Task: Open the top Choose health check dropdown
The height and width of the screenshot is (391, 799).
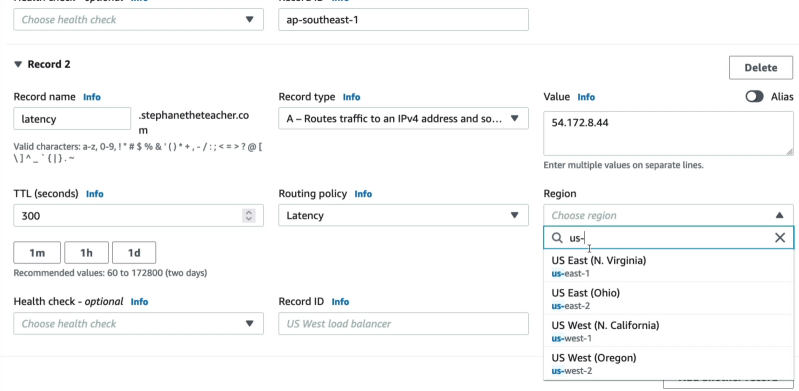Action: (x=138, y=19)
